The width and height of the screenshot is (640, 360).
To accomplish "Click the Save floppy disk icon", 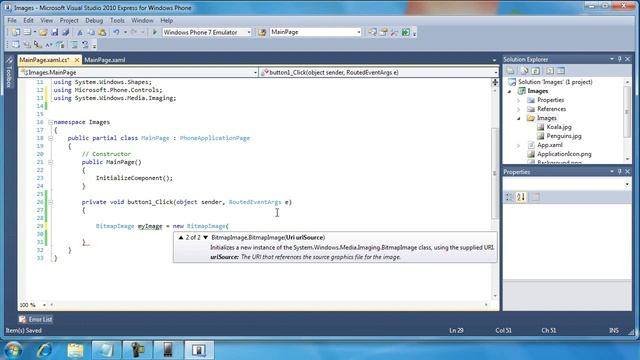I will tap(54, 32).
